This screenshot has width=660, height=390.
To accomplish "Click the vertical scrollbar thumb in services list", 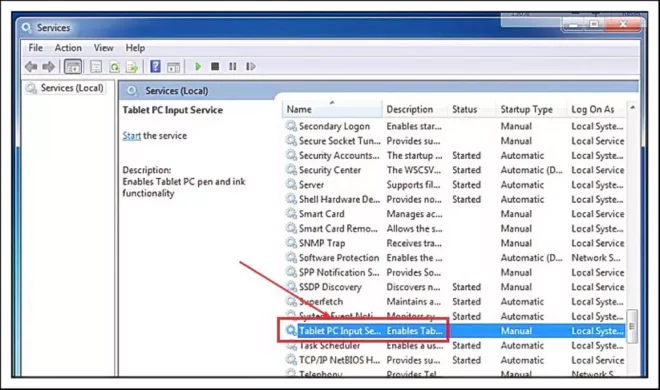I will coord(632,326).
